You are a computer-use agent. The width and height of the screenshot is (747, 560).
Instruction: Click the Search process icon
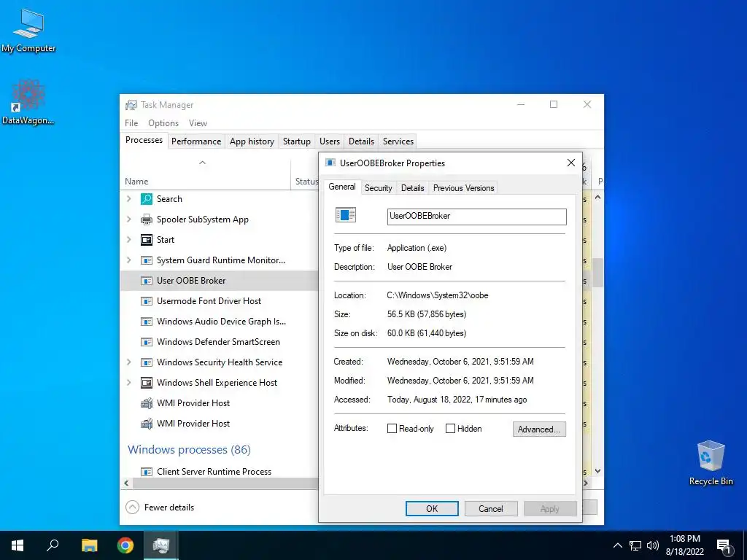pos(147,199)
